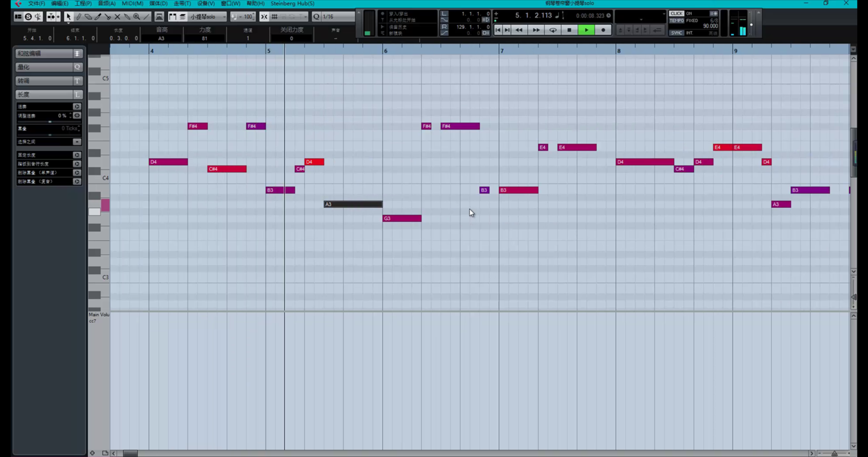
Task: Toggle acoustic feedback speaker icon
Action: pyautogui.click(x=38, y=17)
